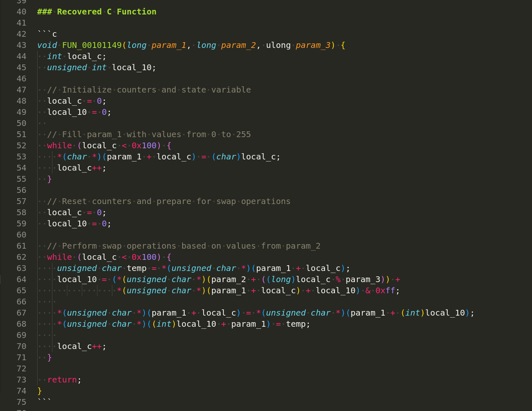
Task: Click the "Perform swap operations" comment
Action: click(184, 246)
